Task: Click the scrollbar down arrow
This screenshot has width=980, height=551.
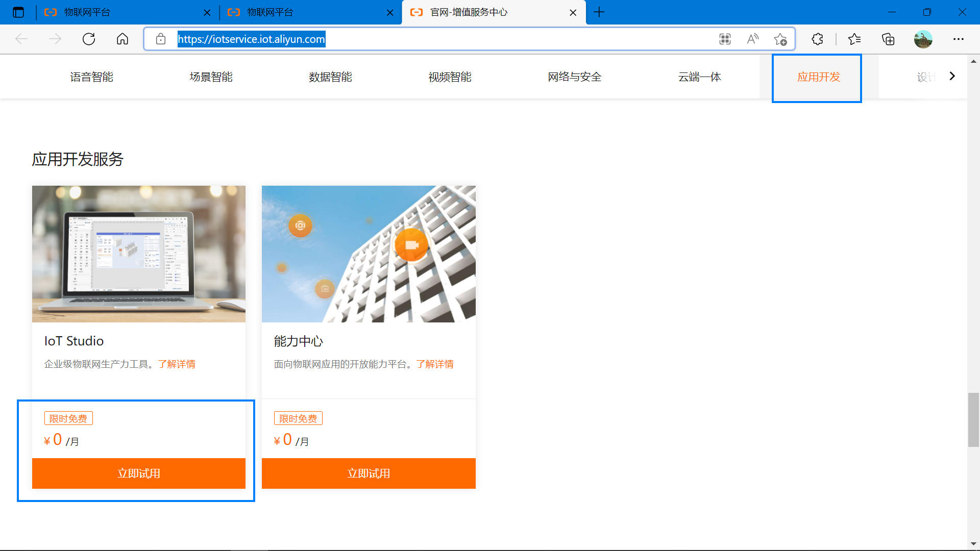Action: click(973, 544)
